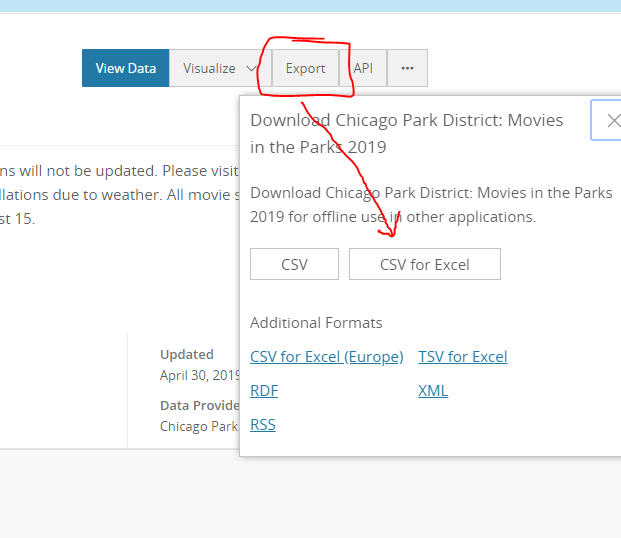Expand the chevron arrow beside Visualize
This screenshot has width=621, height=538.
(x=252, y=68)
